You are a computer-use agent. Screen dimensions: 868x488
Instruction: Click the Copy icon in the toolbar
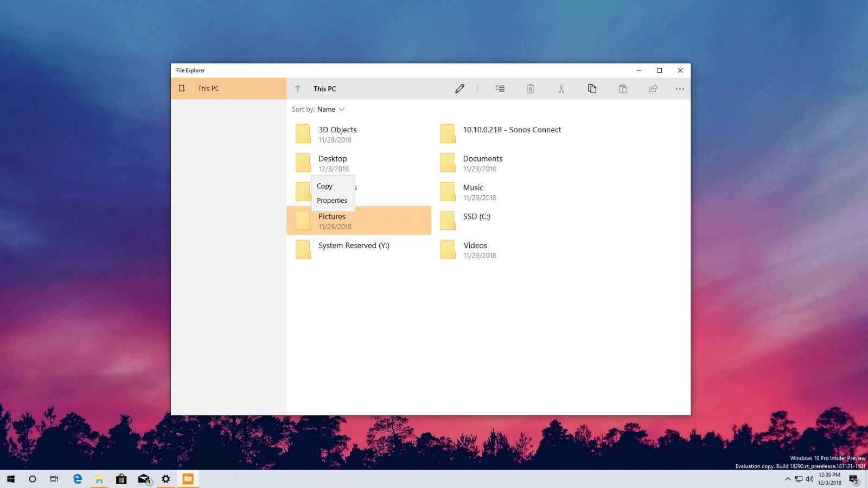click(x=592, y=89)
